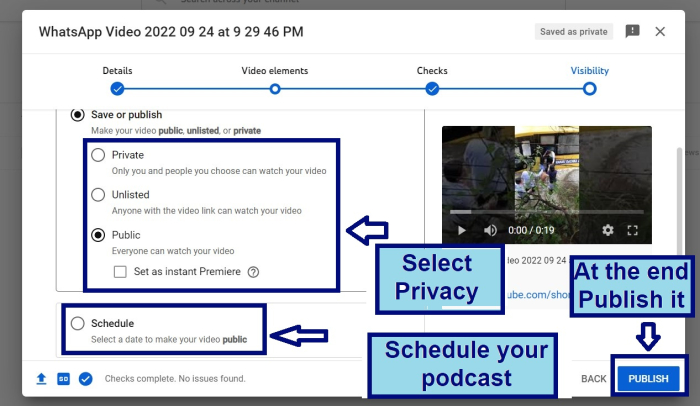Screen dimensions: 700x406
Task: Click the send feedback icon
Action: click(x=632, y=31)
